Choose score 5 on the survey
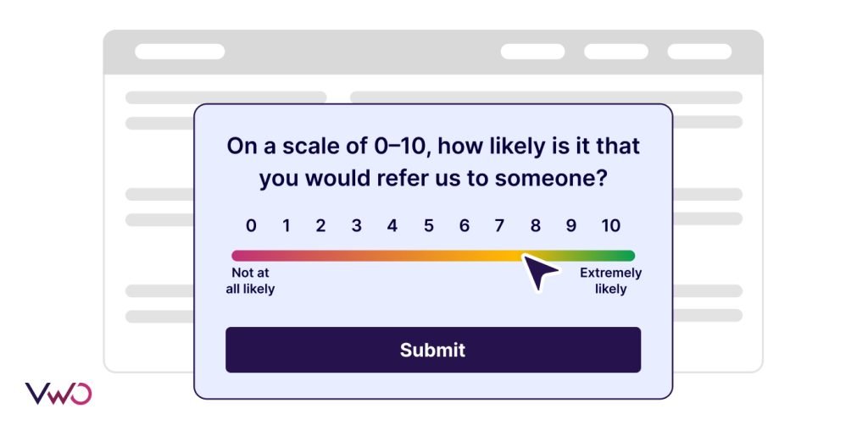The height and width of the screenshot is (431, 868). point(429,226)
